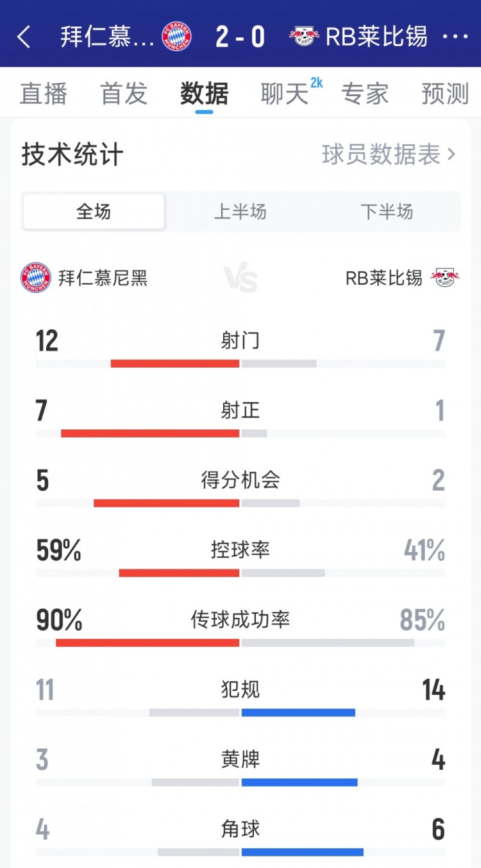481x868 pixels.
Task: Switch to 下半场 second half stats
Action: 387,212
